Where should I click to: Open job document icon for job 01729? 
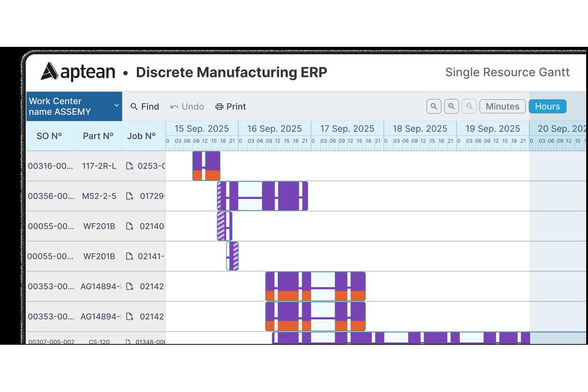click(130, 196)
